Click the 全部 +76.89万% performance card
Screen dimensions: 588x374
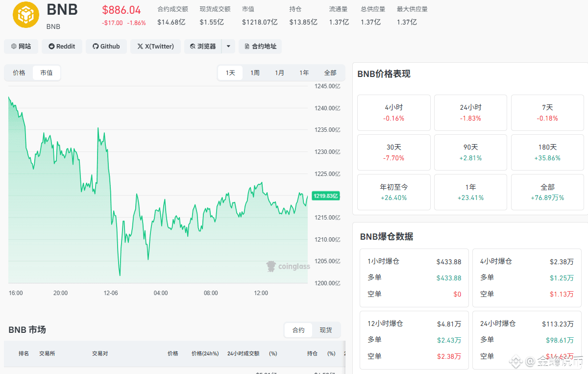(x=547, y=192)
